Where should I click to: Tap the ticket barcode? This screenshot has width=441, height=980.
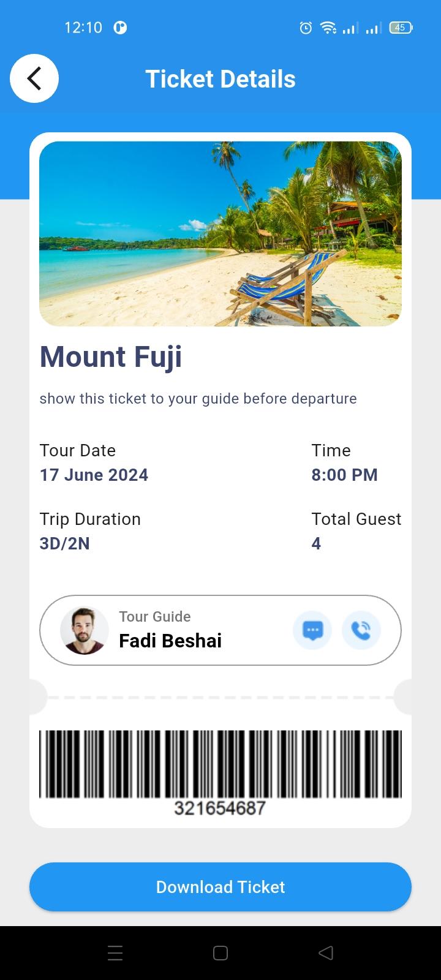pyautogui.click(x=221, y=763)
